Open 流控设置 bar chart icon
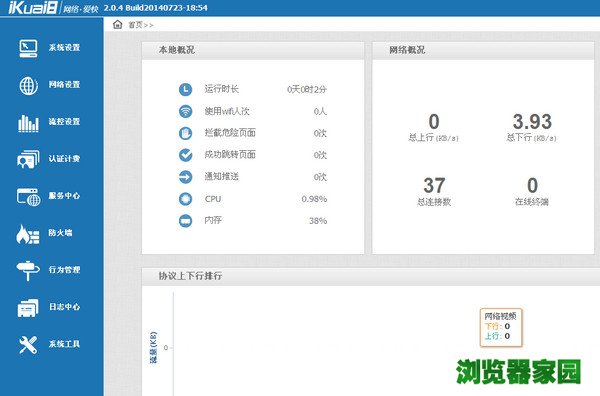 pos(28,123)
